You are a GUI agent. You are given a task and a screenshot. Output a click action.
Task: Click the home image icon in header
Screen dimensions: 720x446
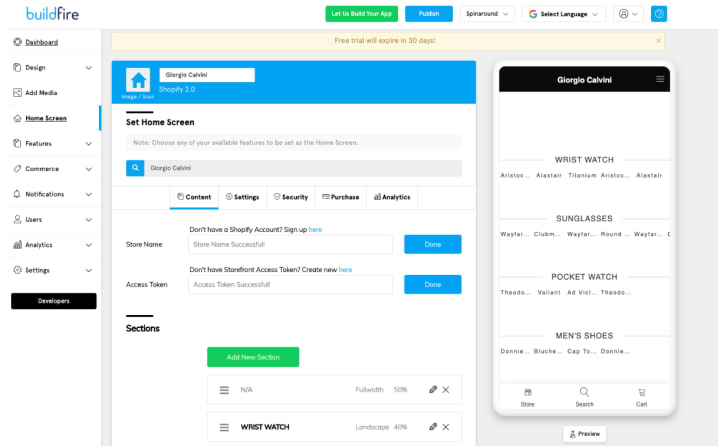138,81
